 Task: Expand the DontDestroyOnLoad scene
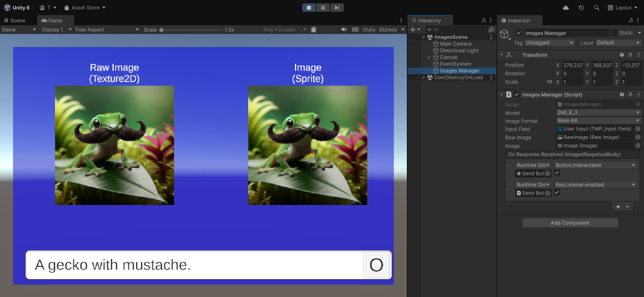click(424, 78)
